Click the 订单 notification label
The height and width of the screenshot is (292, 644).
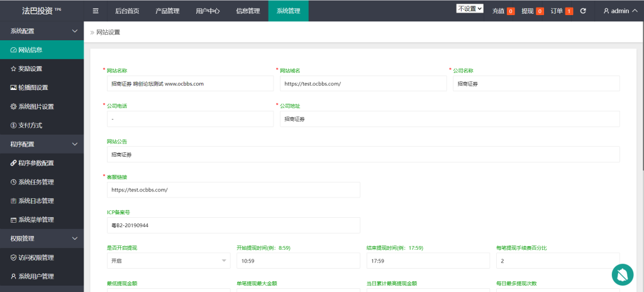pos(557,11)
